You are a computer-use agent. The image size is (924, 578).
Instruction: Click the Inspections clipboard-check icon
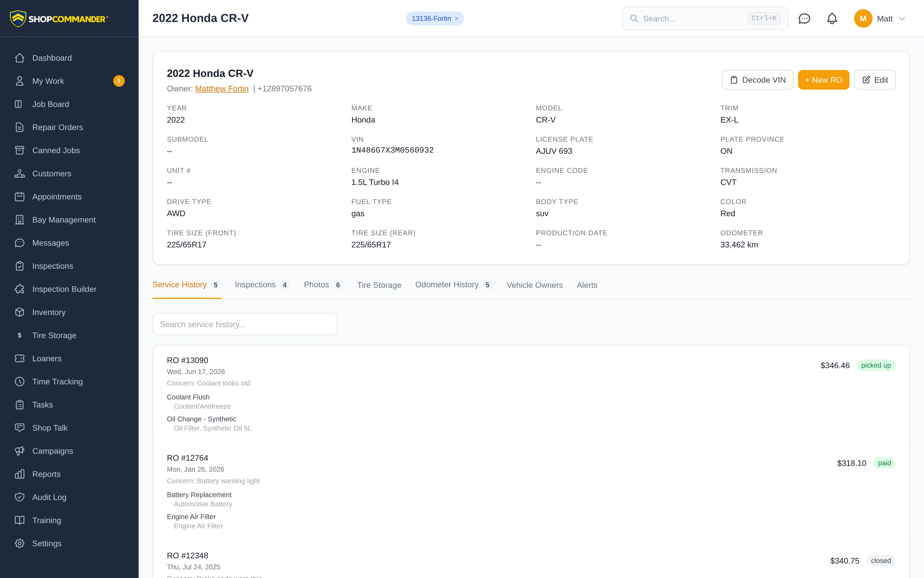19,266
